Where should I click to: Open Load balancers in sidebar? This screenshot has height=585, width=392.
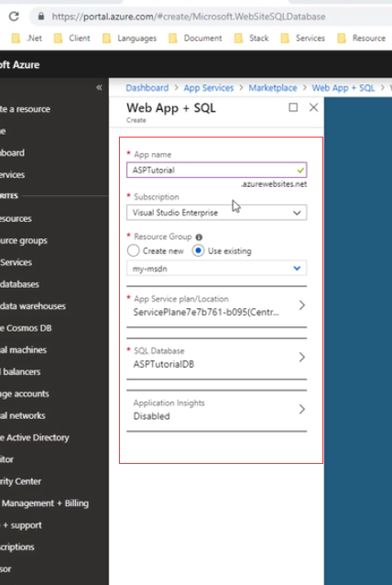[20, 372]
